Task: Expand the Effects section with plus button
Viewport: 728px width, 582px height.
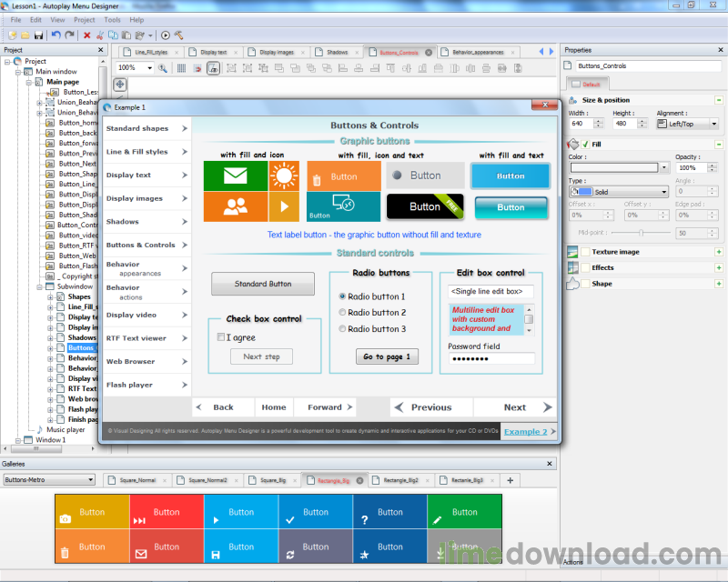Action: (719, 267)
